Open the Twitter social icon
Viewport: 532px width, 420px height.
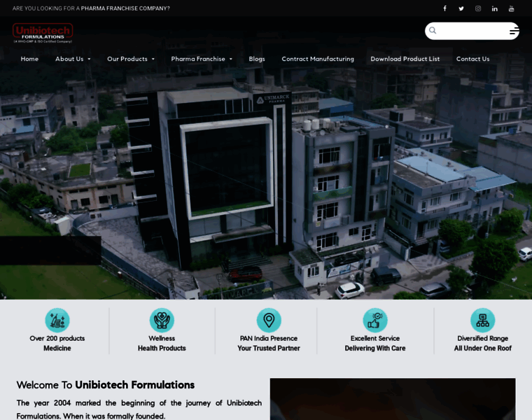[x=461, y=8]
